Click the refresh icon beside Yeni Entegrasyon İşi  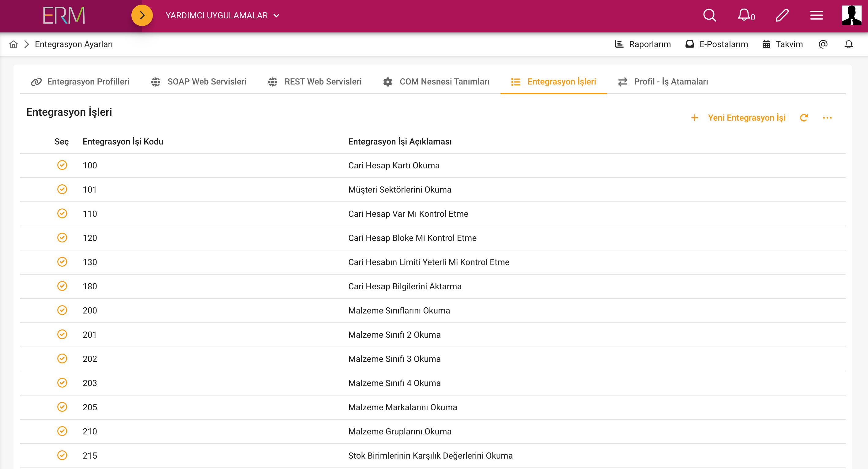pyautogui.click(x=804, y=118)
